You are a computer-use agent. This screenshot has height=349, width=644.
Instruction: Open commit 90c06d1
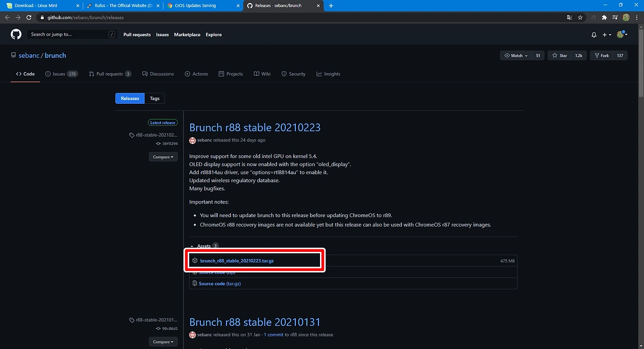point(170,328)
